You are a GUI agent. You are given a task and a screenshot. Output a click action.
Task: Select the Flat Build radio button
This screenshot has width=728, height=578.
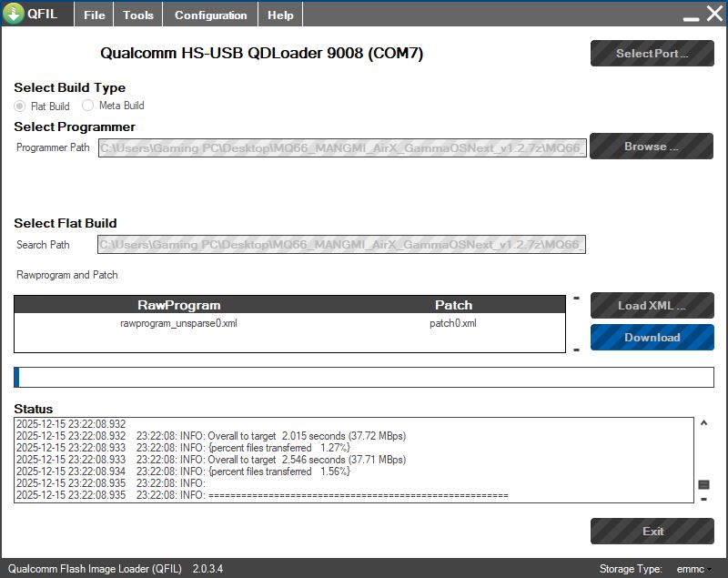(x=20, y=106)
